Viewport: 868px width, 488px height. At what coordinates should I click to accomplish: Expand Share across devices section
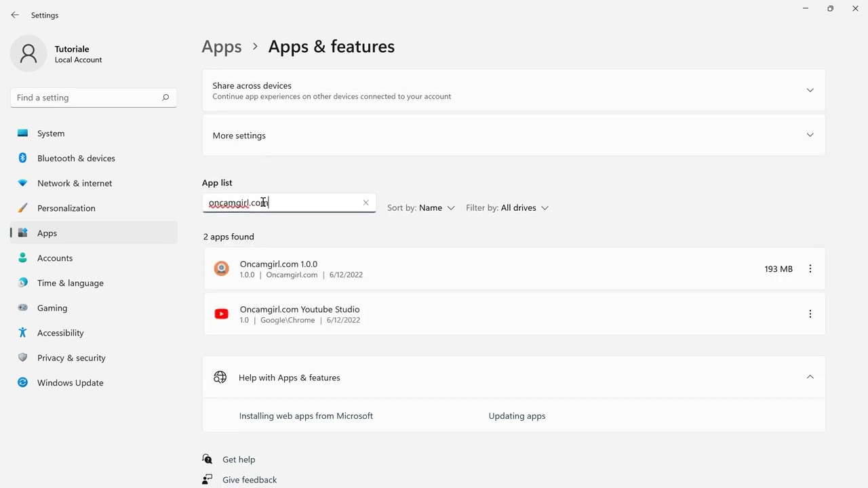513,90
